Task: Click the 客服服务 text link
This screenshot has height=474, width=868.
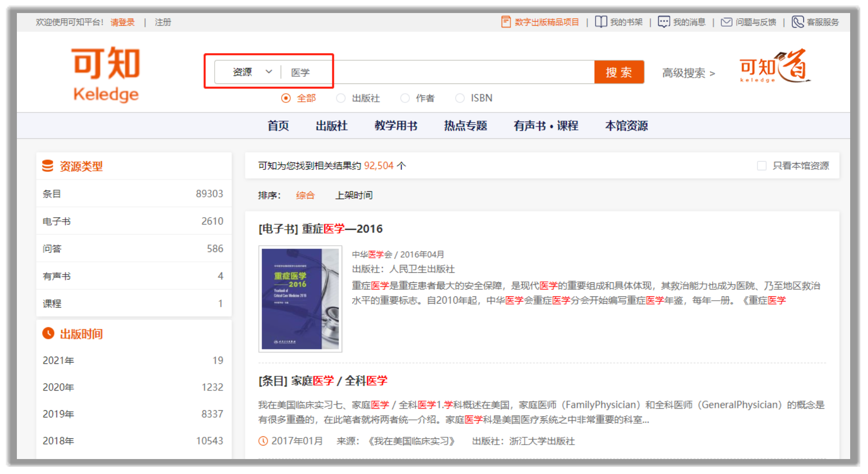Action: point(823,22)
